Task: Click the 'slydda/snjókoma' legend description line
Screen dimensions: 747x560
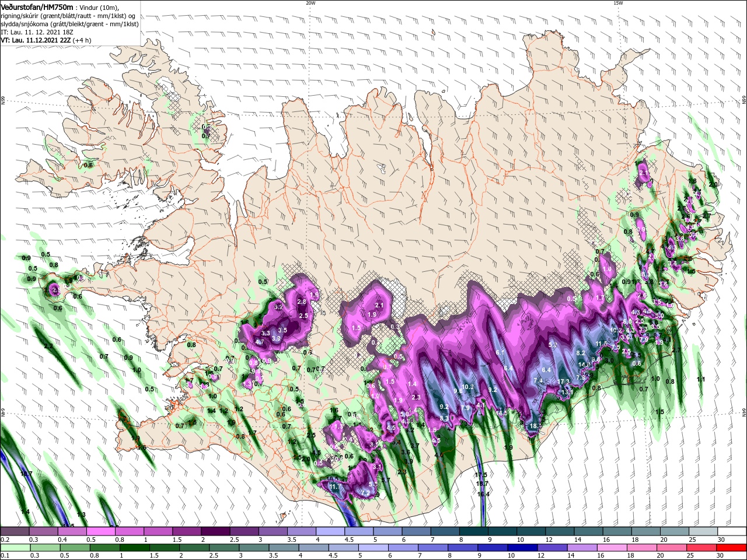Action: pyautogui.click(x=69, y=24)
